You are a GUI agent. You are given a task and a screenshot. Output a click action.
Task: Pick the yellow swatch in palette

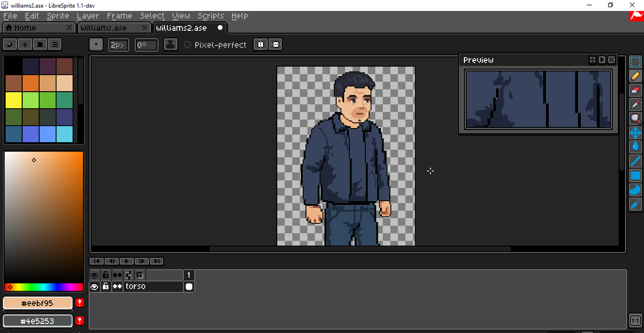pyautogui.click(x=14, y=100)
